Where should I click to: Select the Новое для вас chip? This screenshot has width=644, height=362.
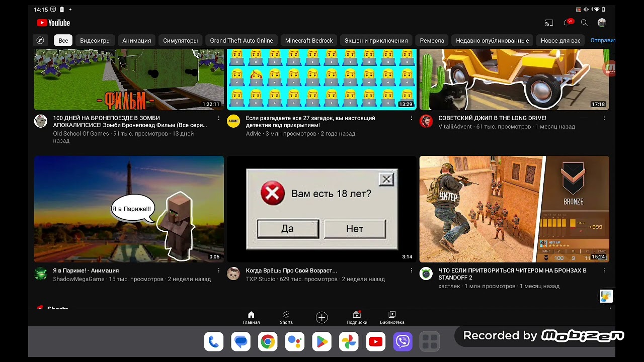(x=560, y=40)
